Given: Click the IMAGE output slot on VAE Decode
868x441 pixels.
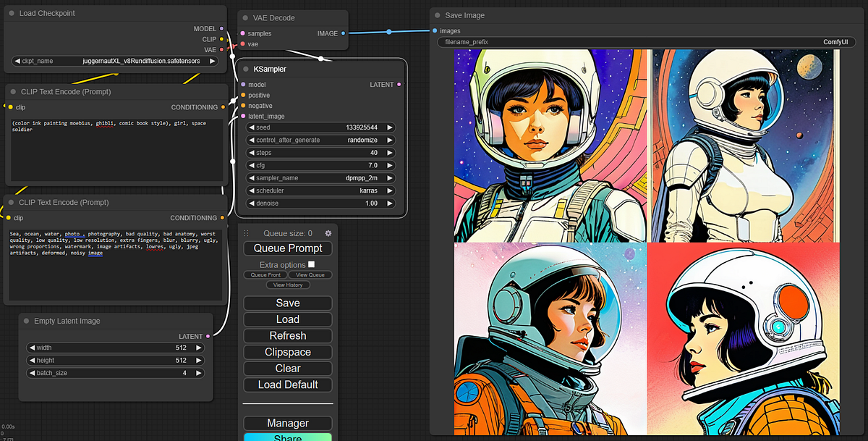Looking at the screenshot, I should tap(343, 33).
